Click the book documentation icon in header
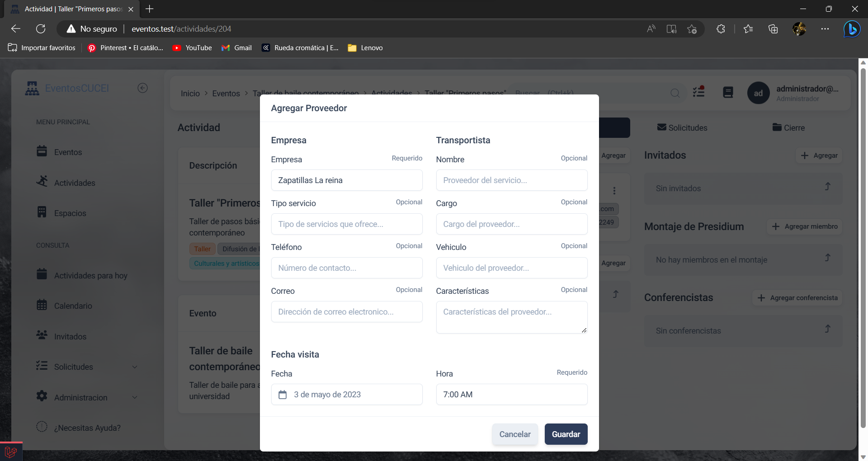Viewport: 868px width, 461px height. tap(728, 93)
